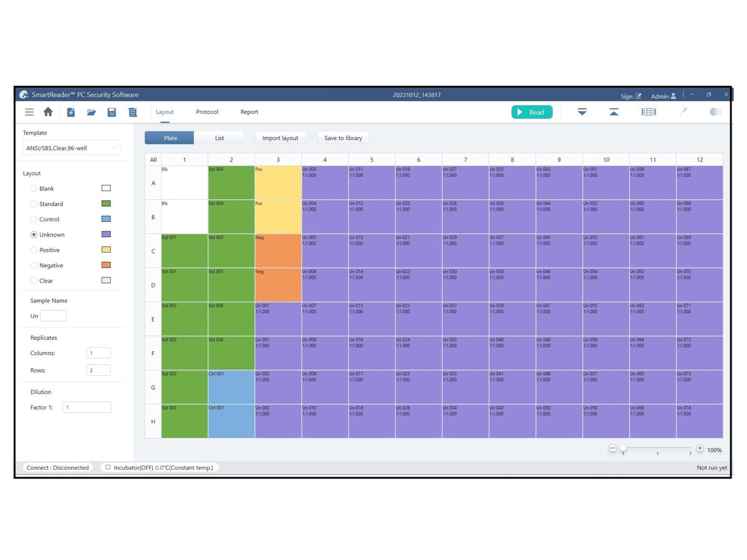Click the orange Negative color swatch
The height and width of the screenshot is (560, 747).
(x=106, y=265)
